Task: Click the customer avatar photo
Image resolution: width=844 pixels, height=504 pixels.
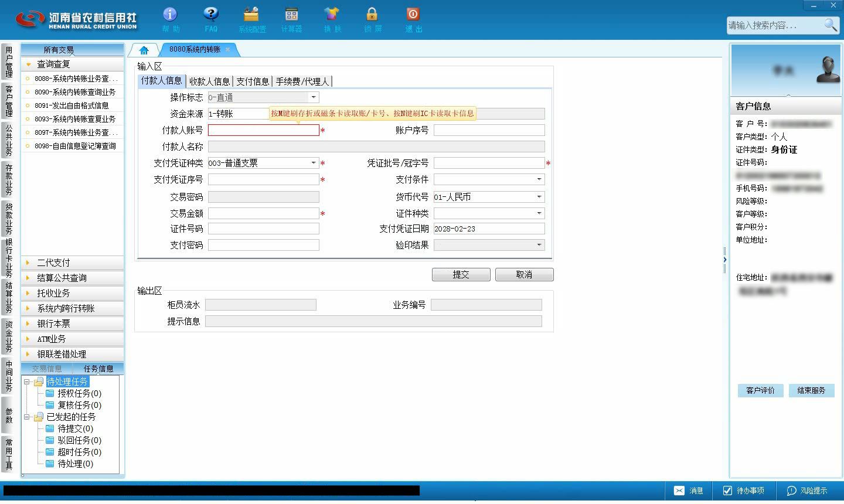Action: click(828, 69)
